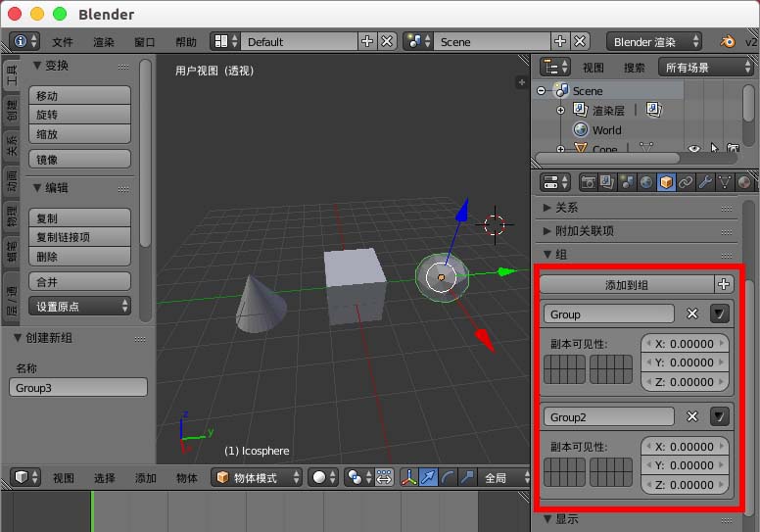
Task: Open the outliner Search menu
Action: point(635,68)
